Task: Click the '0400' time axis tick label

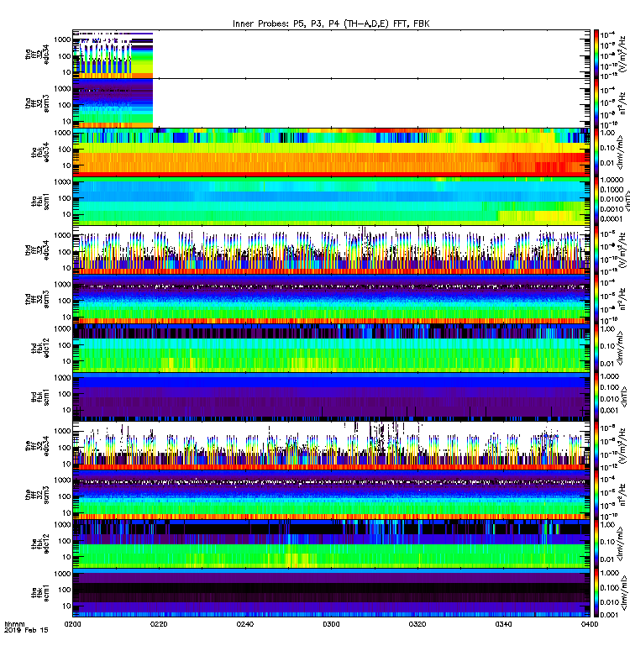Action: click(590, 624)
